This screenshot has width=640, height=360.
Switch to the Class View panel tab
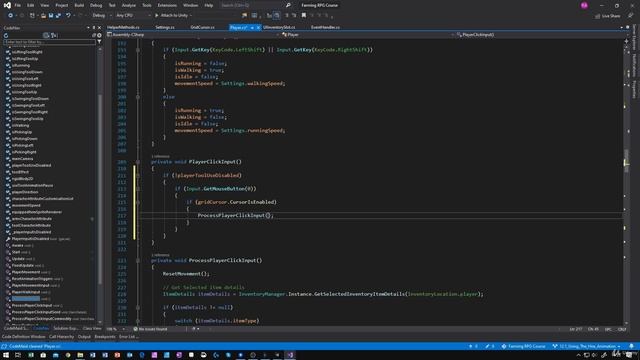pyautogui.click(x=92, y=328)
